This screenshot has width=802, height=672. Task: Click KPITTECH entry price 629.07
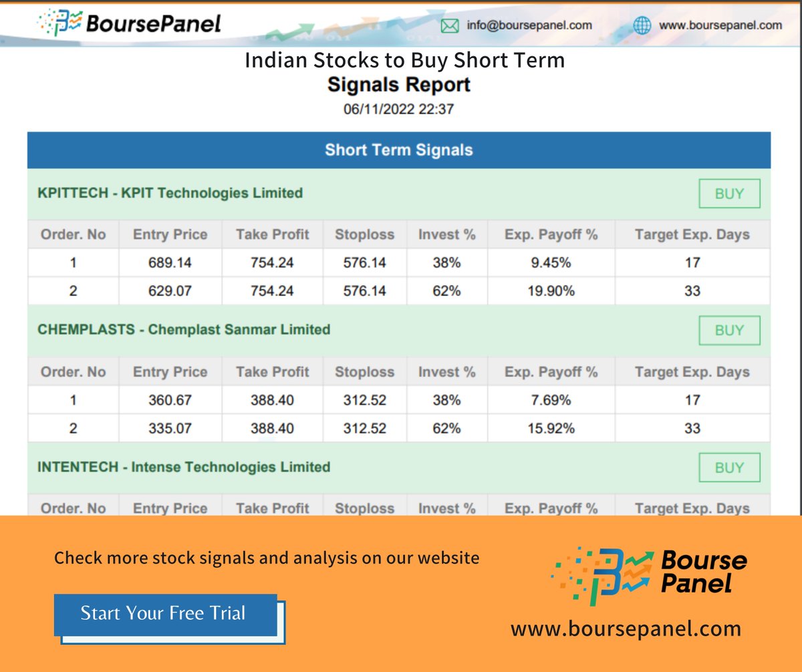(170, 291)
